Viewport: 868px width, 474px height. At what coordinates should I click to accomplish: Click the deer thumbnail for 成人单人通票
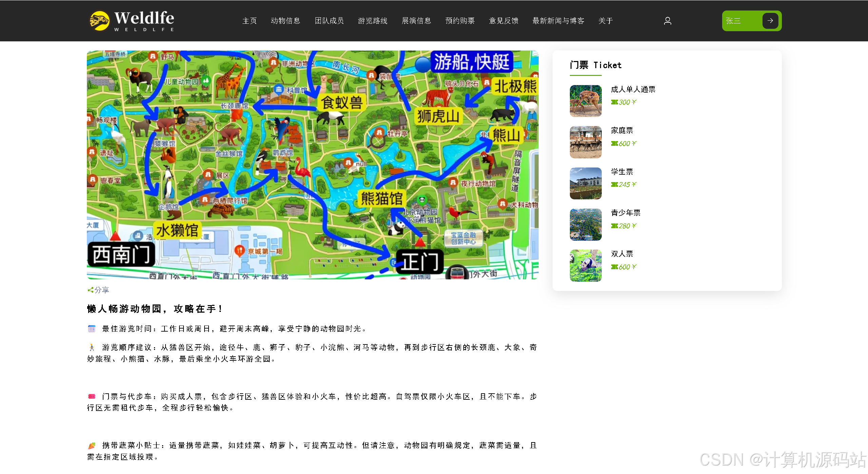pos(585,101)
